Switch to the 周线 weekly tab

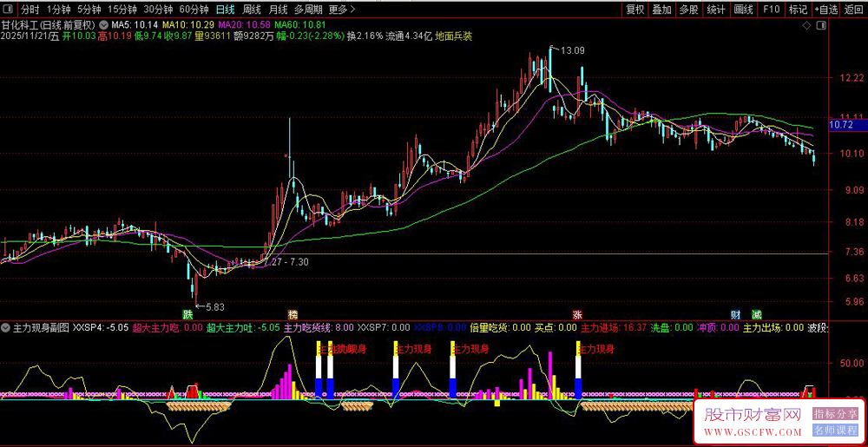pyautogui.click(x=252, y=10)
